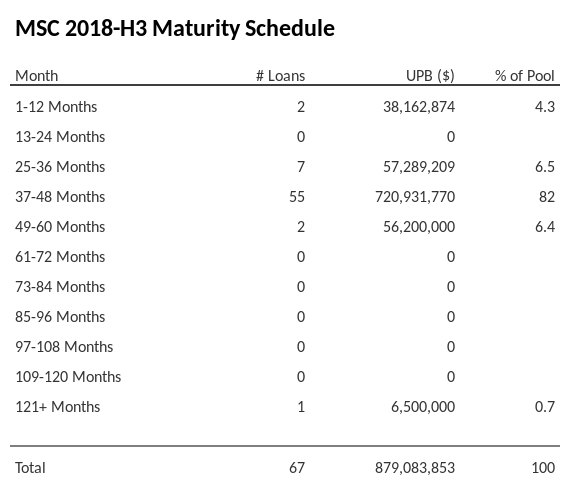Click pool percentage '82'
570x487 pixels.
[547, 197]
